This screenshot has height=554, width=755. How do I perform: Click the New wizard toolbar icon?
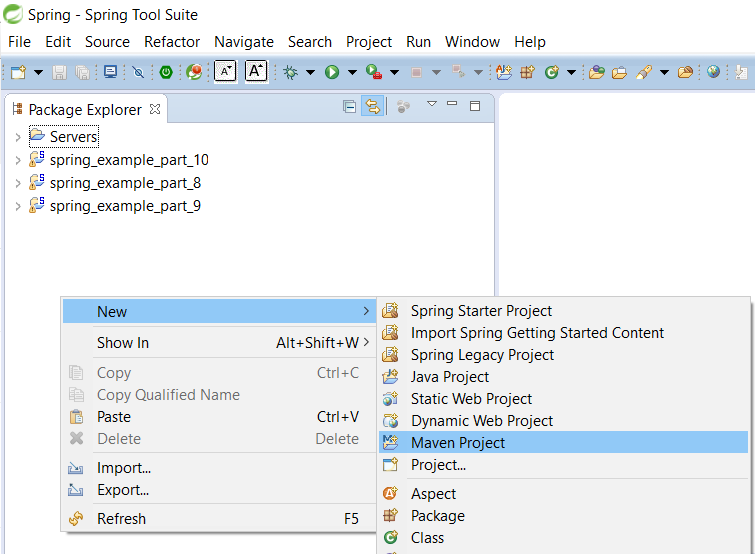point(18,73)
